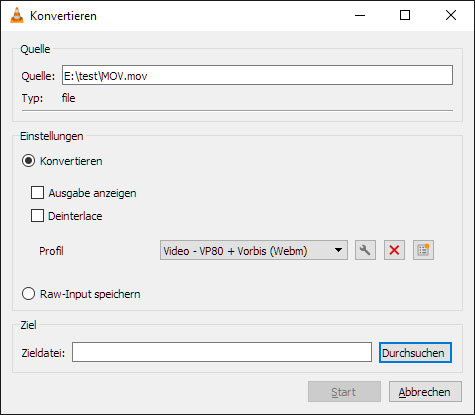
Task: Minimize the Konvertieren window
Action: [x=360, y=15]
